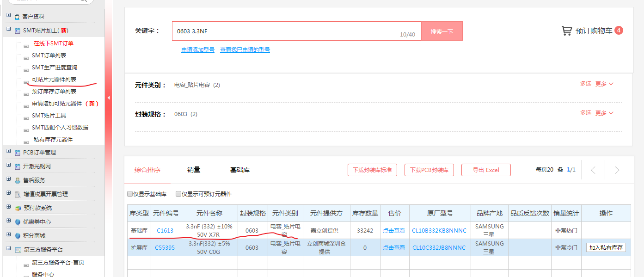Open 可贴片元器件列表 in the sidebar

[54, 80]
